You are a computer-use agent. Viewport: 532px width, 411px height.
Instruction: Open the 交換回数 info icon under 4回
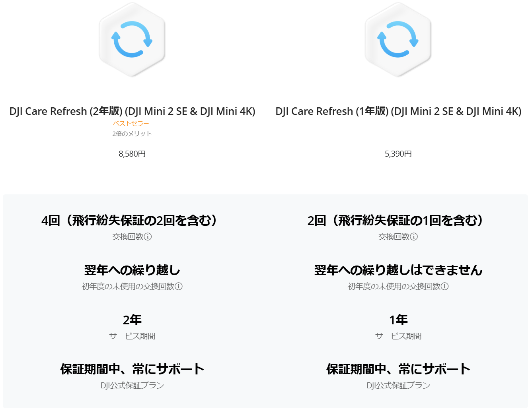pyautogui.click(x=148, y=237)
